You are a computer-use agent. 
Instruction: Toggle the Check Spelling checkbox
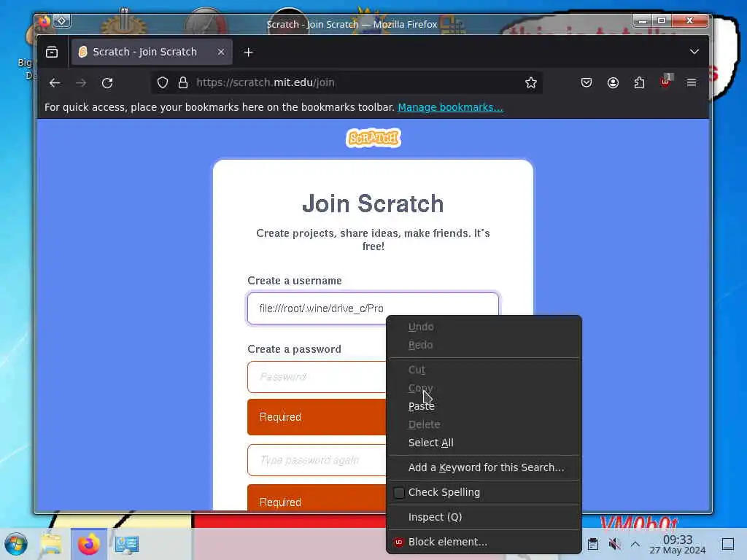click(399, 492)
